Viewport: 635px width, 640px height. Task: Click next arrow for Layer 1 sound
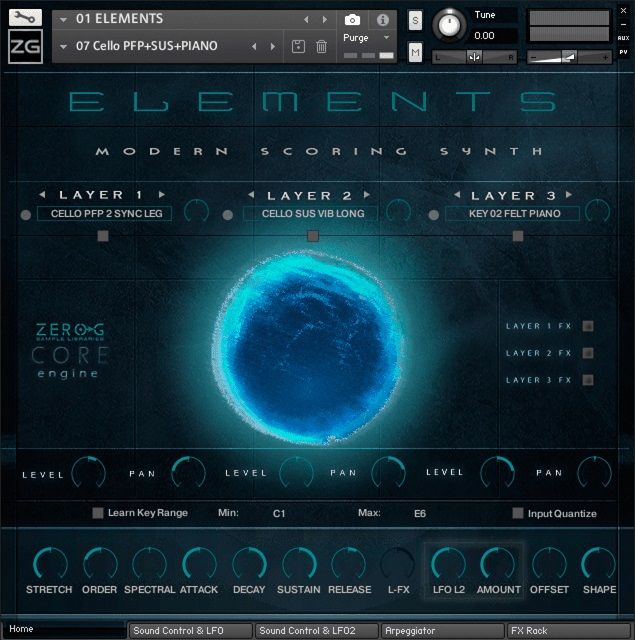pos(162,194)
